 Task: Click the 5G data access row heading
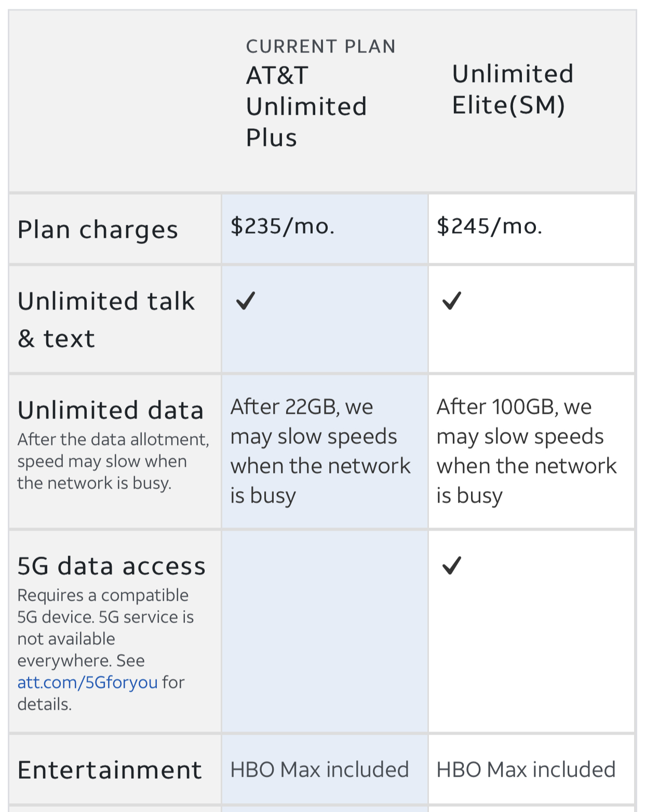pyautogui.click(x=111, y=566)
